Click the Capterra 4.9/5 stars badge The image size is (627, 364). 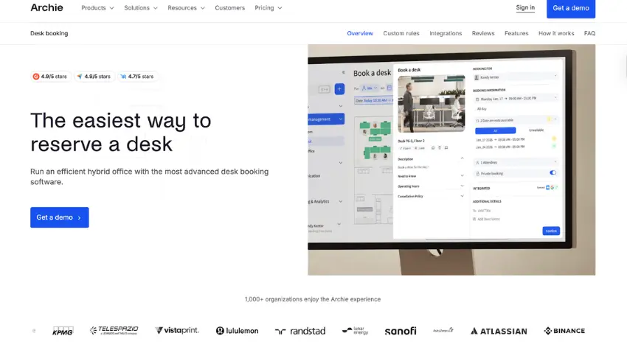94,77
